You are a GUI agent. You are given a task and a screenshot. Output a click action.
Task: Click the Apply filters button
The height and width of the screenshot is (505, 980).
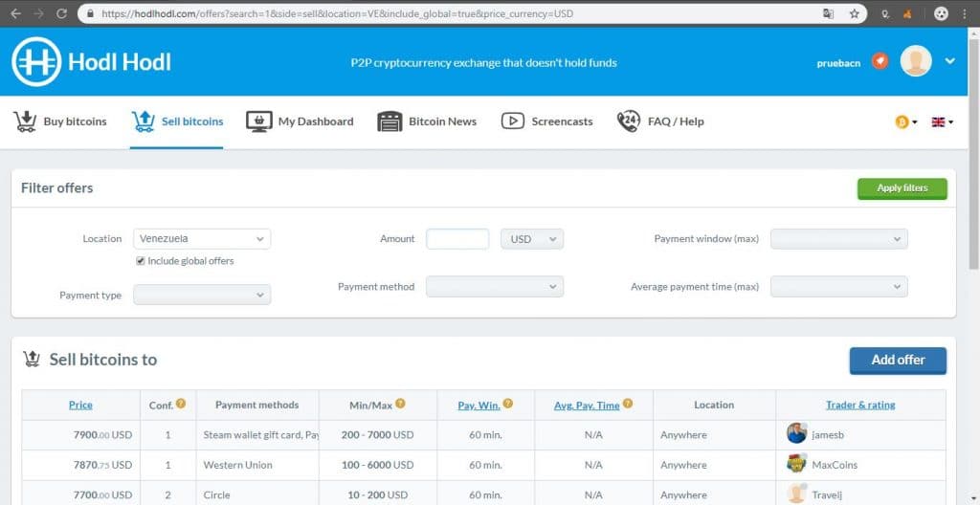point(902,188)
